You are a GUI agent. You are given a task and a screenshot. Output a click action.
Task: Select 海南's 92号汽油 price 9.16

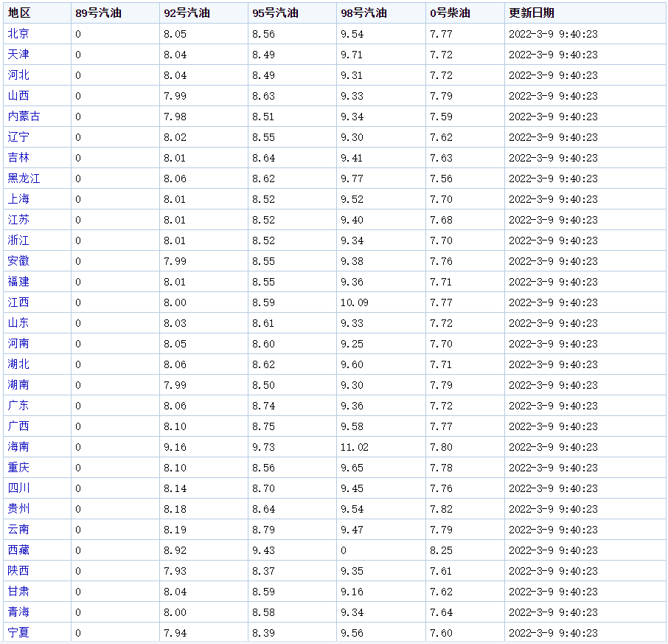(175, 448)
